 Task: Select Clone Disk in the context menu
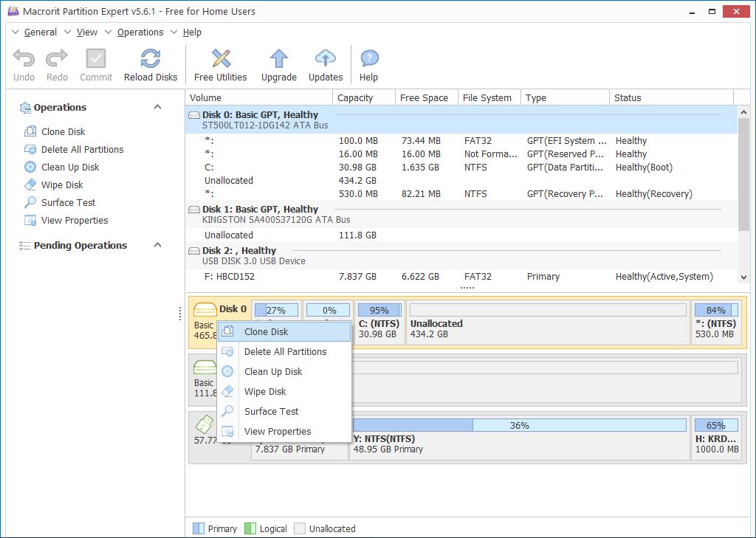pos(267,332)
